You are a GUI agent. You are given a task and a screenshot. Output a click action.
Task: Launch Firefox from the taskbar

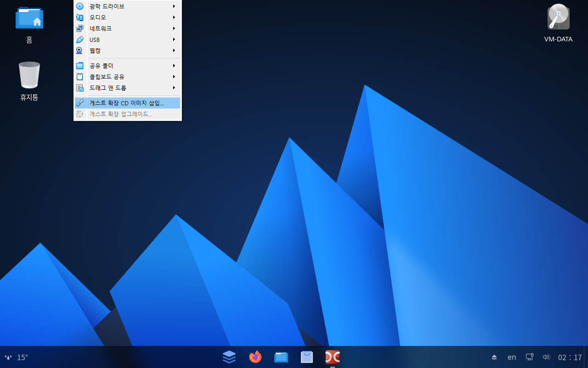[x=255, y=356]
